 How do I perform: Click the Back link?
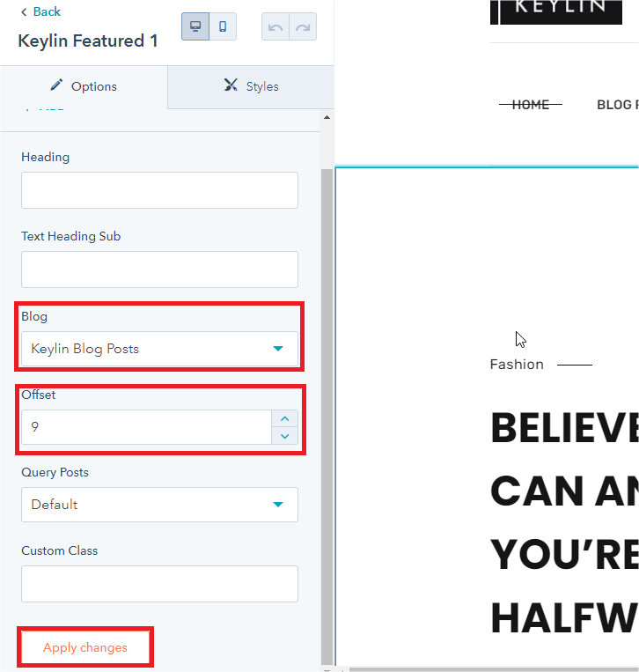coord(40,11)
